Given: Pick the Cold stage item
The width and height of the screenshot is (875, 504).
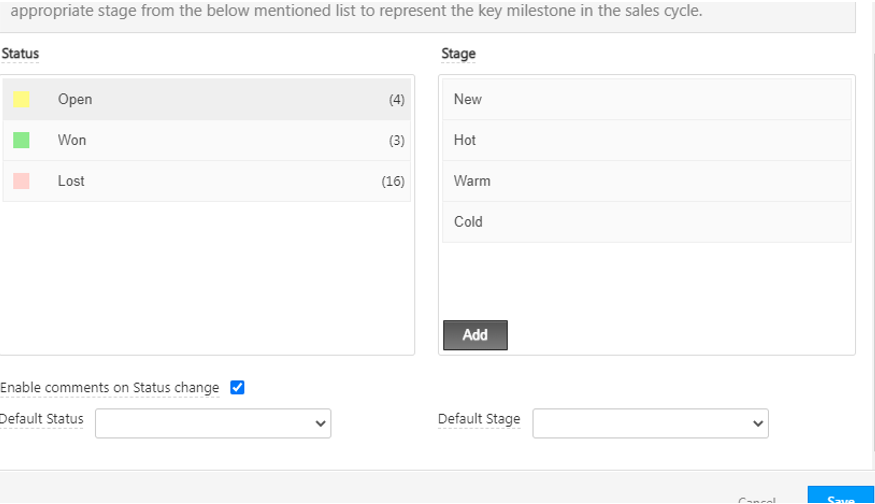Looking at the screenshot, I should tap(646, 222).
